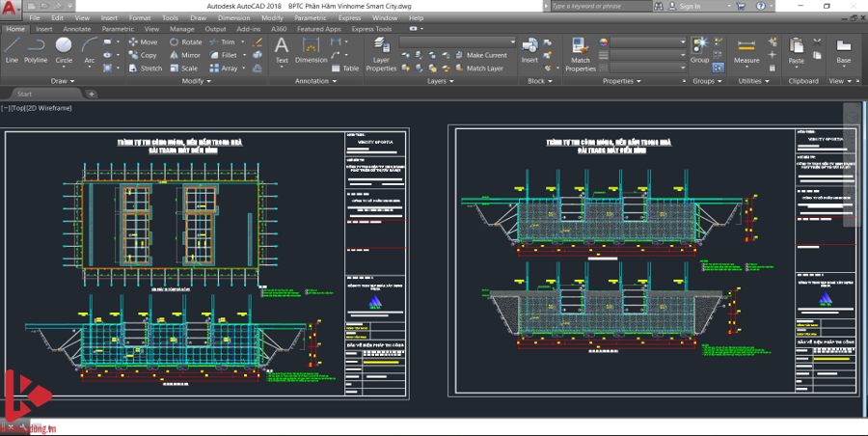This screenshot has width=868, height=436.
Task: Open the Parametric menu in menu bar
Action: coord(310,17)
